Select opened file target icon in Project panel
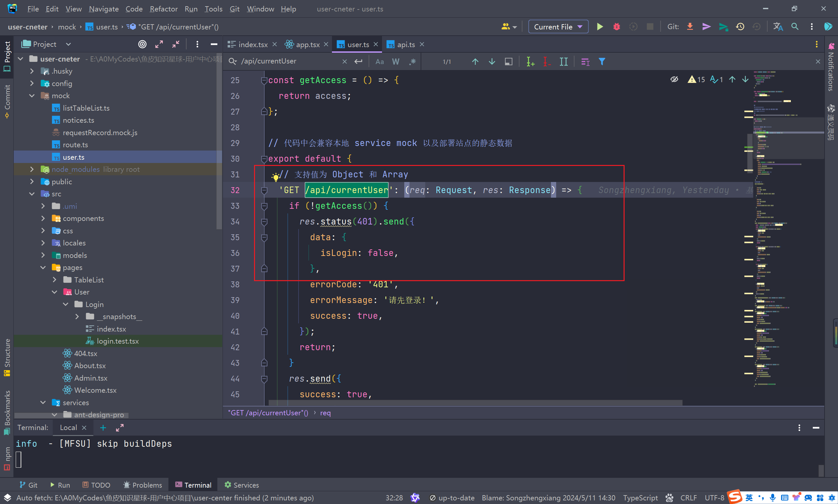Viewport: 838px width, 504px height. (x=142, y=44)
